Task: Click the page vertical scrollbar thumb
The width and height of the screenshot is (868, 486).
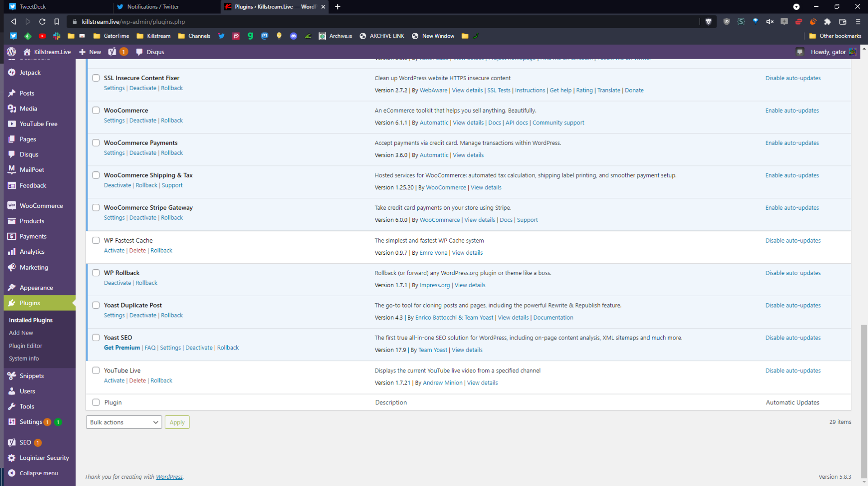Action: [x=864, y=401]
